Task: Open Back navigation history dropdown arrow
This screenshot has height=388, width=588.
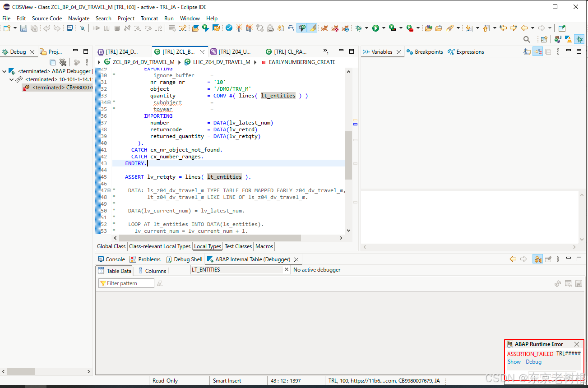Action: pos(532,28)
